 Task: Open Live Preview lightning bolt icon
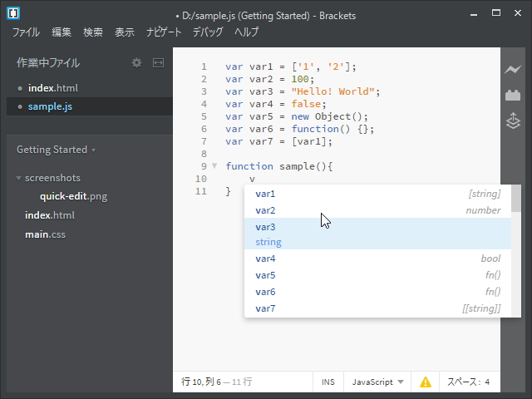pyautogui.click(x=513, y=70)
